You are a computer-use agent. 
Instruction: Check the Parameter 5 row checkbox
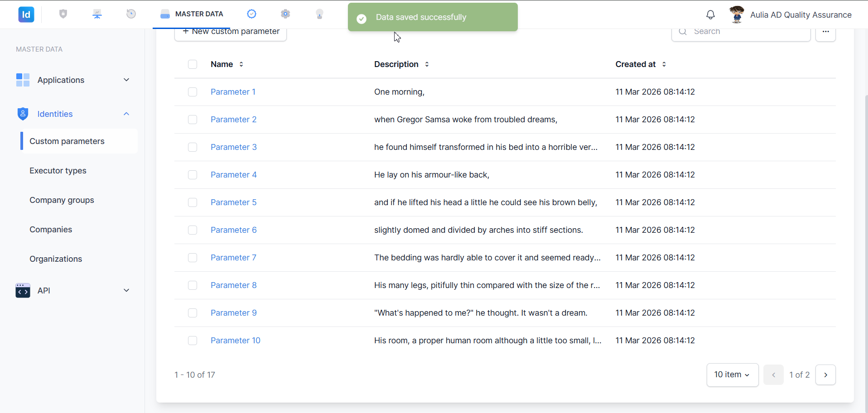click(x=193, y=202)
